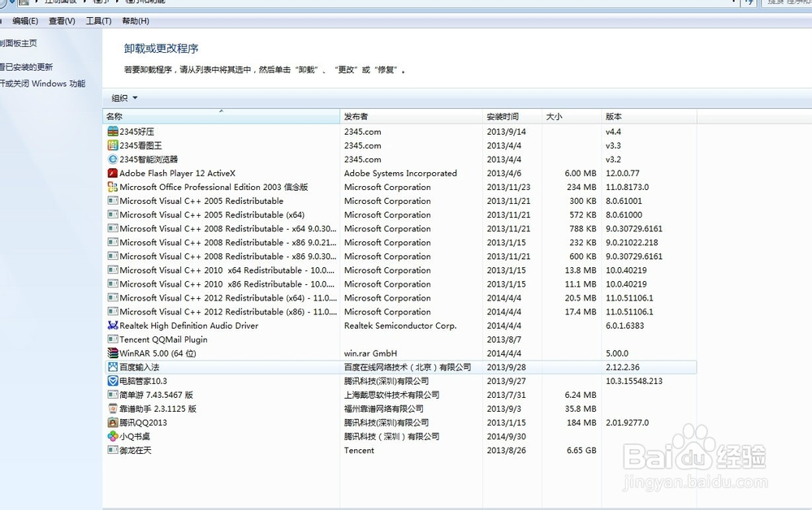Click the 2345好压 program icon

[x=112, y=132]
